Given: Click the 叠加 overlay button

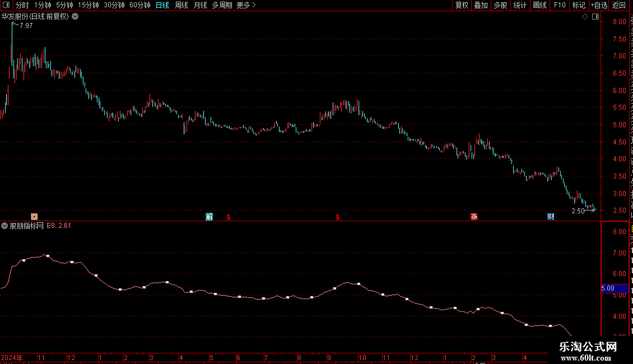Looking at the screenshot, I should tap(481, 5).
